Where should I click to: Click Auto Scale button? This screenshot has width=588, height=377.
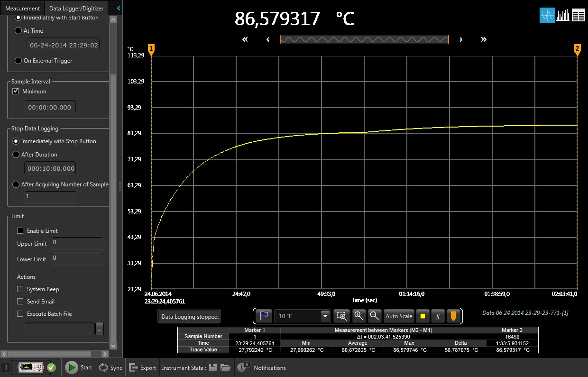(x=399, y=316)
